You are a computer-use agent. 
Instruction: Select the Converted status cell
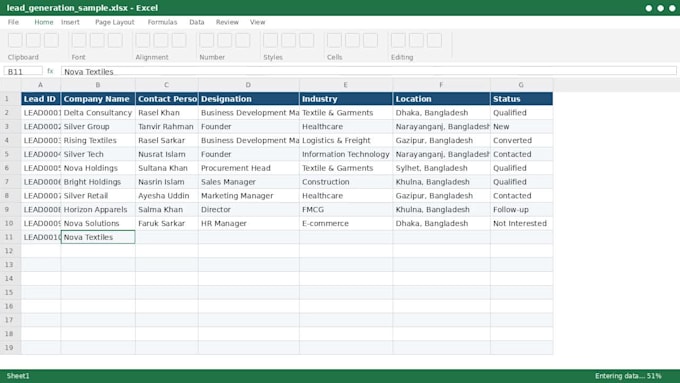pos(521,141)
